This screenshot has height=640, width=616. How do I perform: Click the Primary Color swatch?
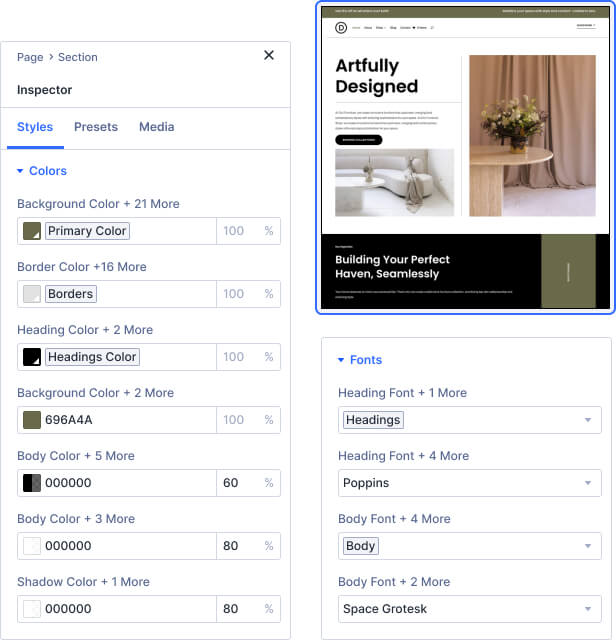pyautogui.click(x=32, y=231)
